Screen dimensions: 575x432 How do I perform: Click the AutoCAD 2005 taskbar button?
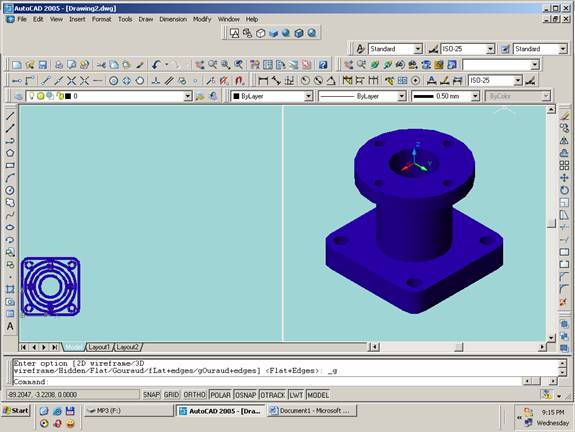coord(220,411)
